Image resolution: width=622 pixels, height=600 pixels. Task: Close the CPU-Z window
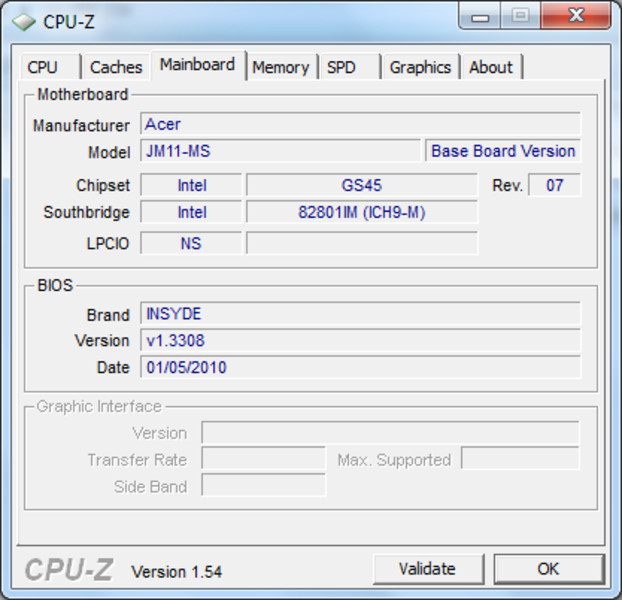576,16
